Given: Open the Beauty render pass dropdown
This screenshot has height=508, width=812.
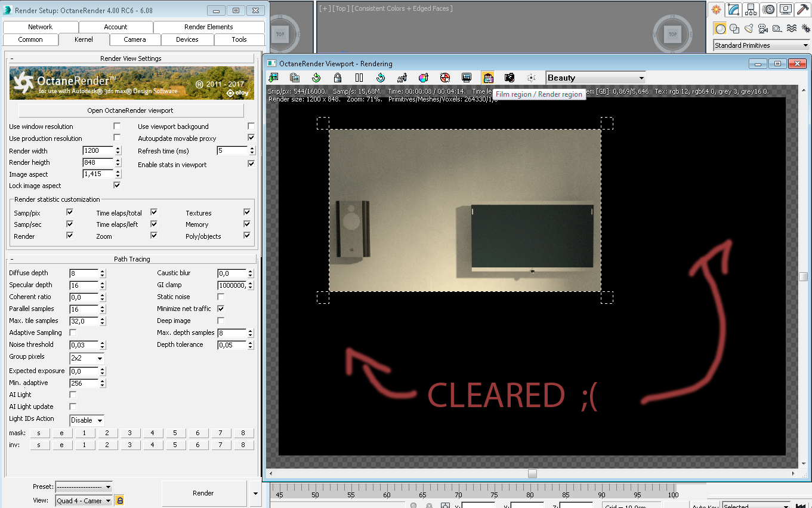Looking at the screenshot, I should click(x=596, y=78).
